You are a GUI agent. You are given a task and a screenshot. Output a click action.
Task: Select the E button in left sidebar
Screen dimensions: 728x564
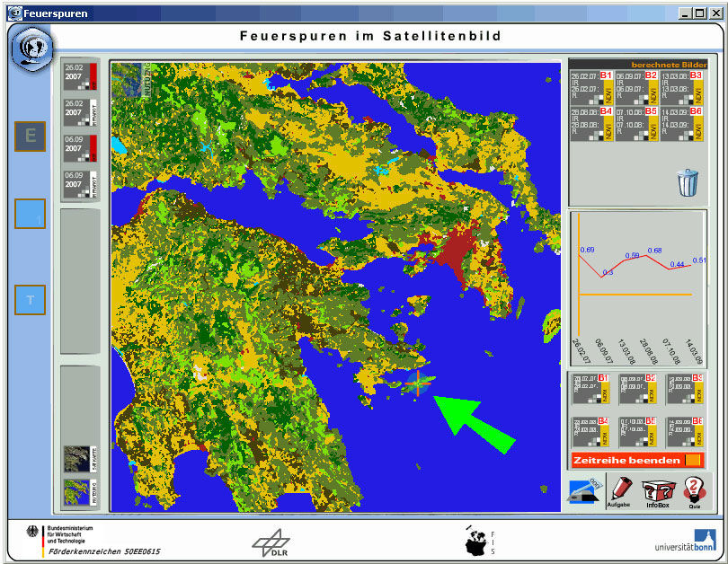tap(30, 137)
